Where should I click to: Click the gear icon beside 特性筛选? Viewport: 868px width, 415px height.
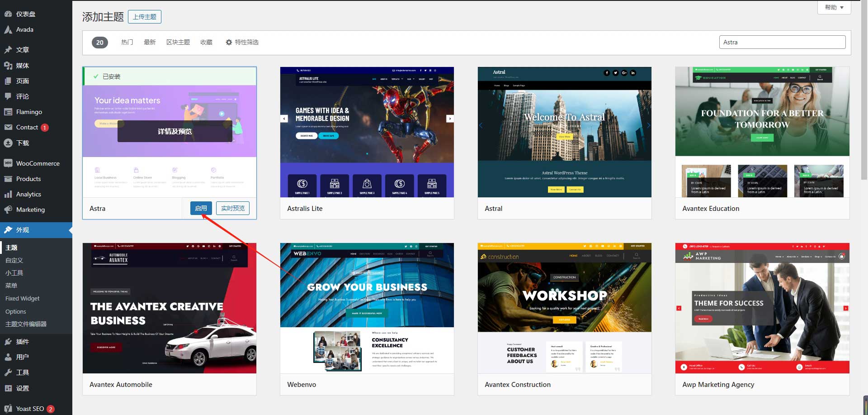pyautogui.click(x=229, y=42)
